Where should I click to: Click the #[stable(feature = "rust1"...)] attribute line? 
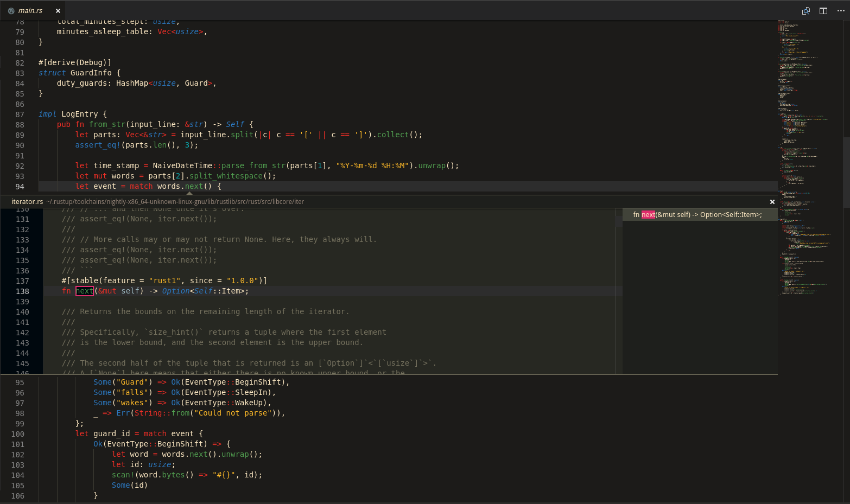tap(164, 281)
